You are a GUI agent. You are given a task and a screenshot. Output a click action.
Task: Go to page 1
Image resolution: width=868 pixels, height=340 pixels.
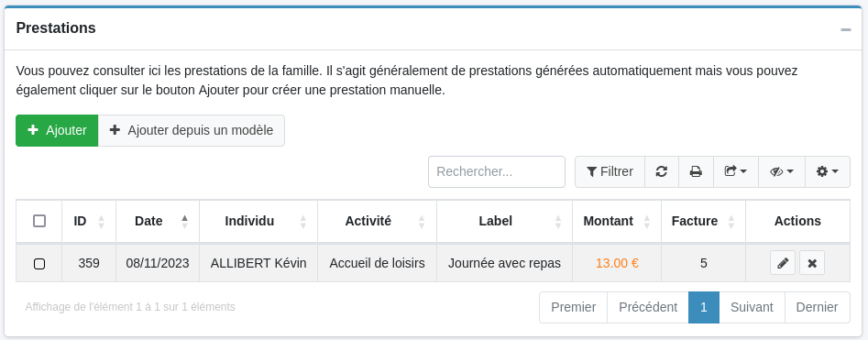click(704, 307)
